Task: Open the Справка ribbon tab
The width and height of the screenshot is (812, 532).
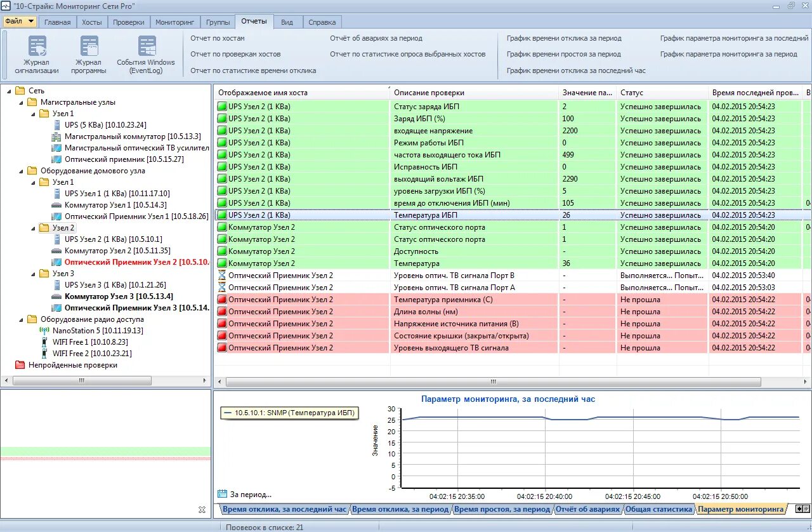Action: [x=322, y=22]
